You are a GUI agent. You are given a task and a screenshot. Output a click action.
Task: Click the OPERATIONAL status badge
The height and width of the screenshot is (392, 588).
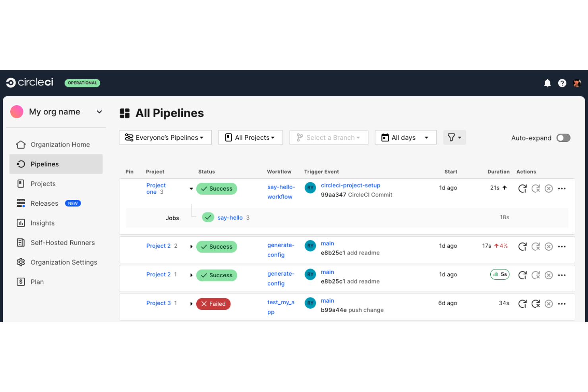82,83
